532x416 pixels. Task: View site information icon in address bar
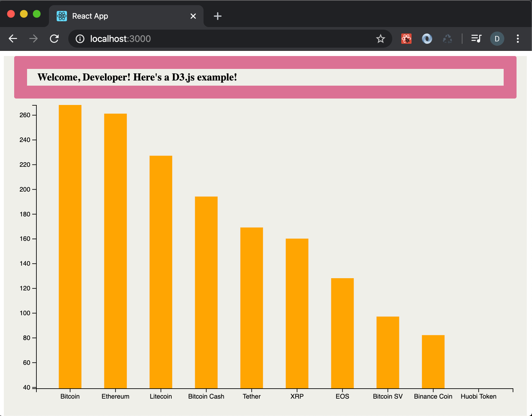(80, 39)
